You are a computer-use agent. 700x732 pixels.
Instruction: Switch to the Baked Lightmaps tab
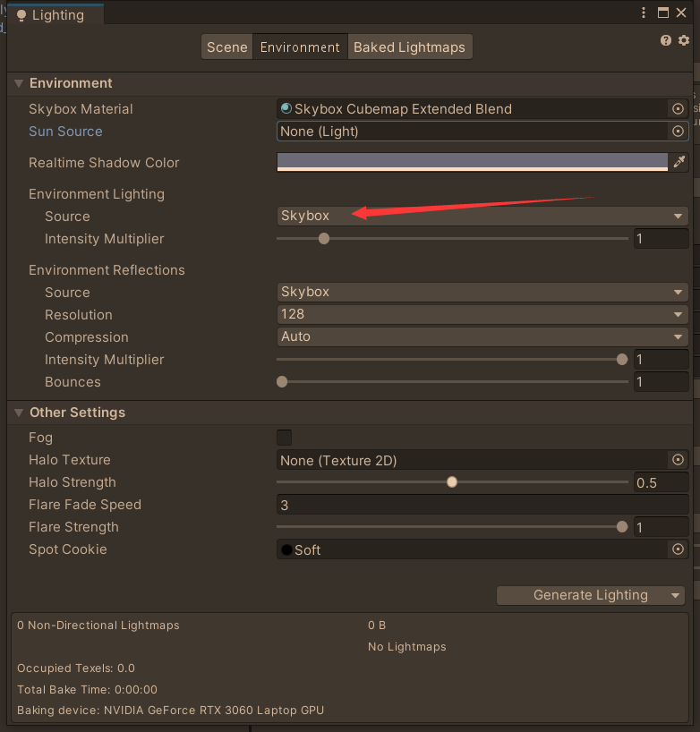[x=409, y=47]
